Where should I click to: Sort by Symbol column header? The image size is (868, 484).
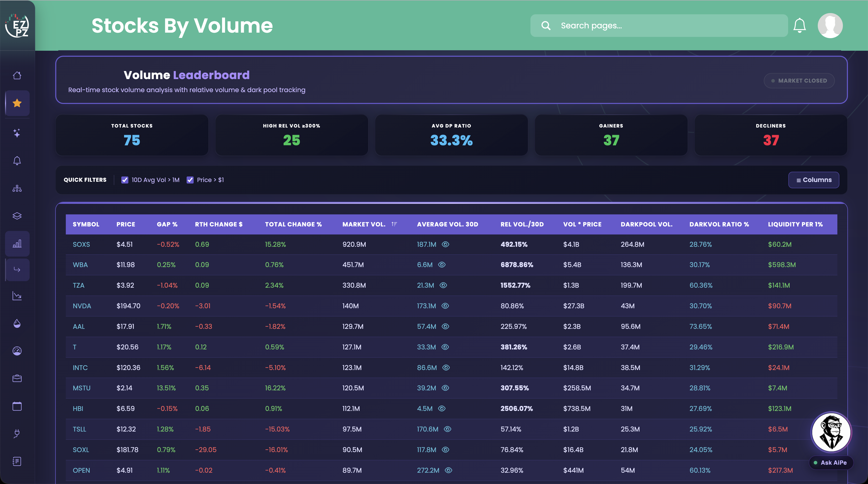86,224
